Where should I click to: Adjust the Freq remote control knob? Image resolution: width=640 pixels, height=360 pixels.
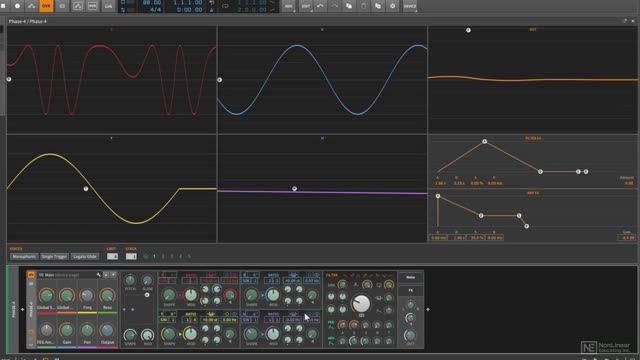(x=87, y=296)
